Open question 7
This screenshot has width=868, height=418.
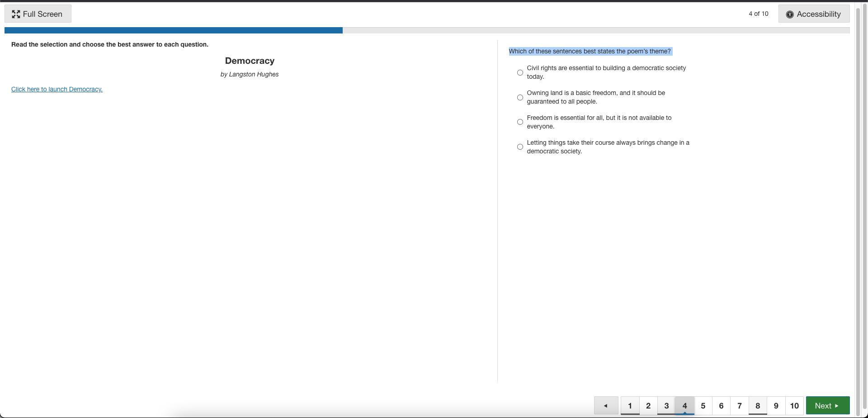(740, 405)
